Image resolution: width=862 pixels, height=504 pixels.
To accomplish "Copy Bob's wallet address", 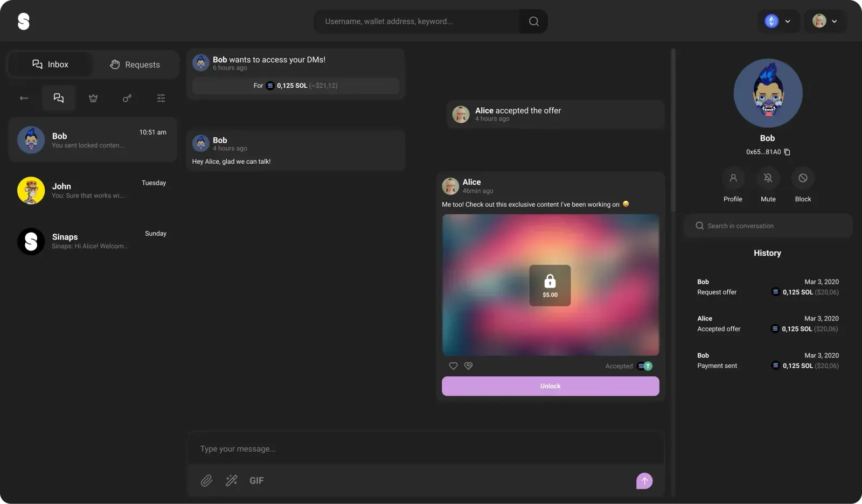I will tap(787, 152).
